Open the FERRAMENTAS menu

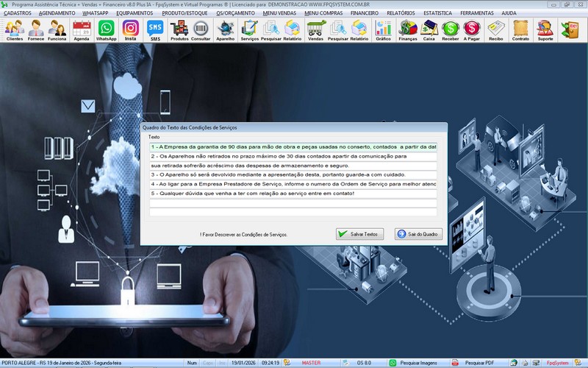pyautogui.click(x=477, y=13)
